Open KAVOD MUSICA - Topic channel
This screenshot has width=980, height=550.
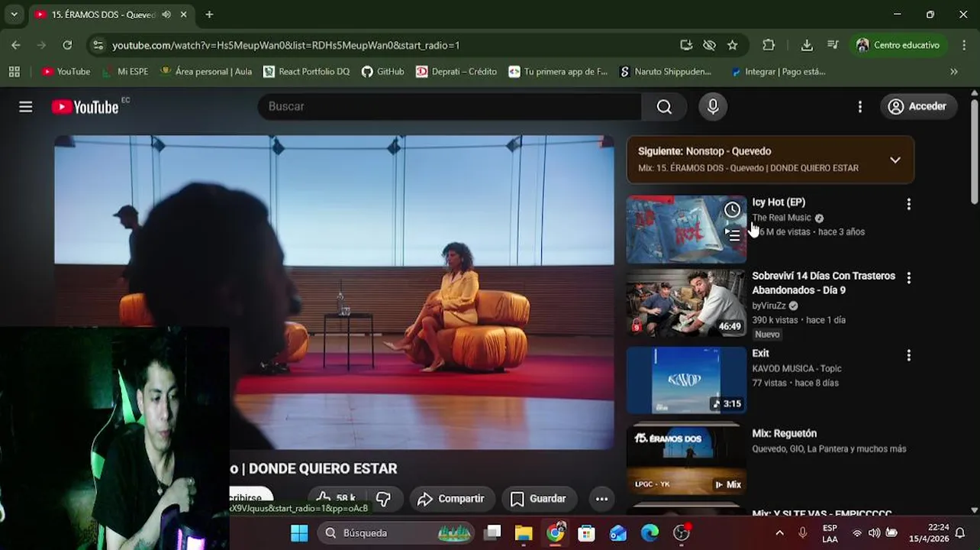[797, 368]
